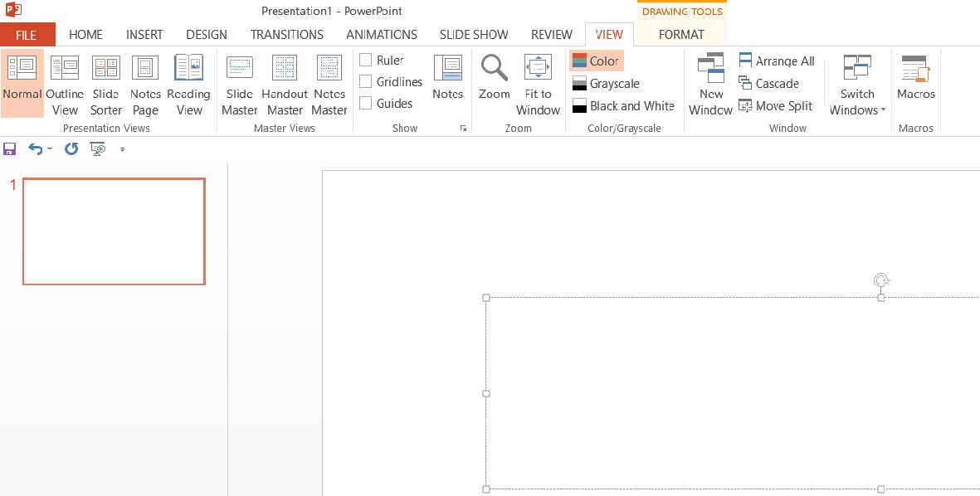The height and width of the screenshot is (496, 980).
Task: Switch to Notes Page view
Action: (145, 85)
